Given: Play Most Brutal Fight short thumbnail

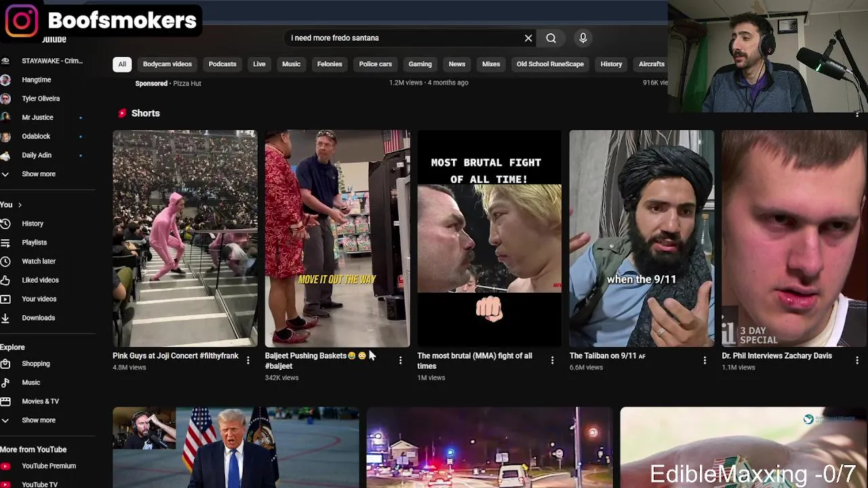Looking at the screenshot, I should 490,239.
